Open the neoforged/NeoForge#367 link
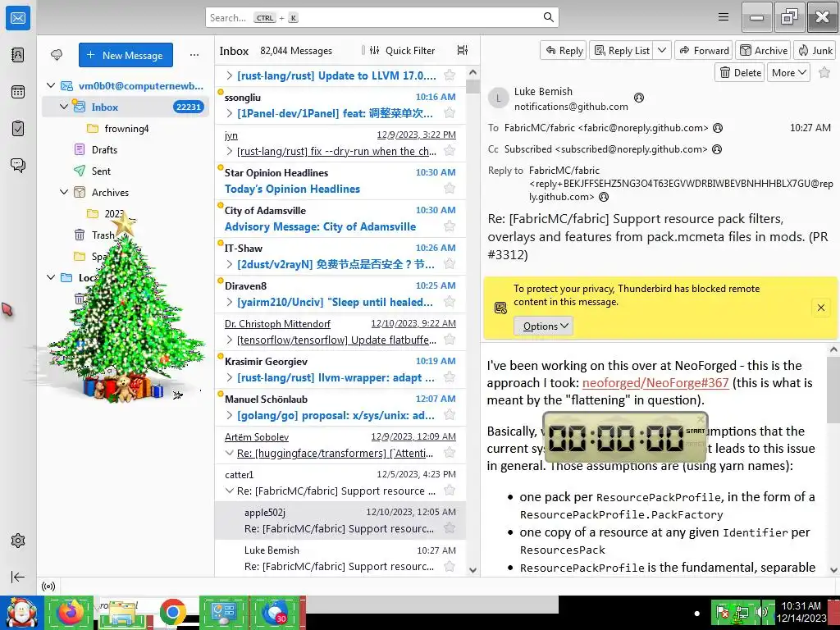 tap(655, 382)
